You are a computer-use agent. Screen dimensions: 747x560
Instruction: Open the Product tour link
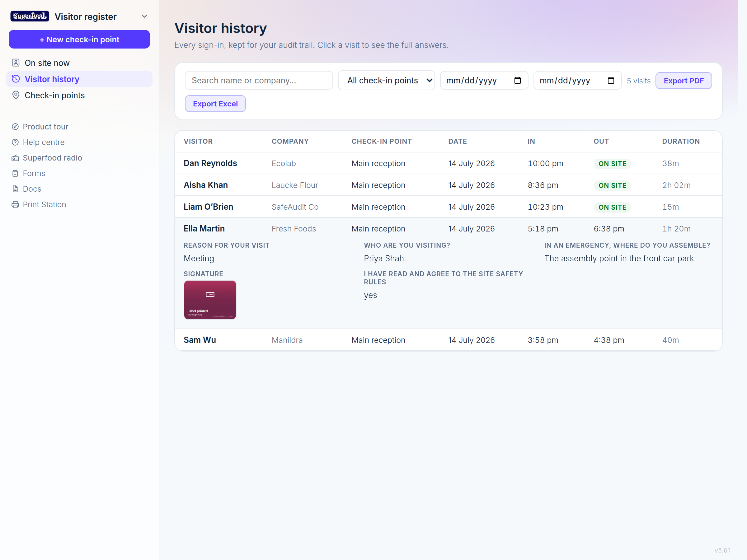tap(45, 127)
